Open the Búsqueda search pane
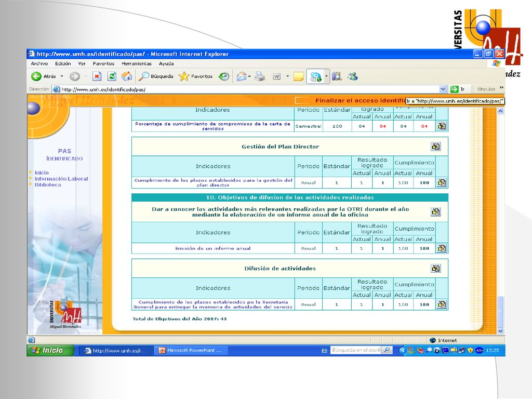532x399 pixels. [x=156, y=76]
